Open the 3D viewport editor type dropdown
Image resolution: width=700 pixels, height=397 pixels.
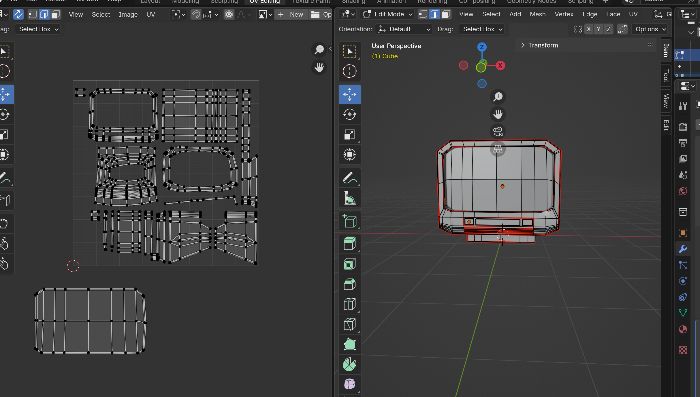348,14
